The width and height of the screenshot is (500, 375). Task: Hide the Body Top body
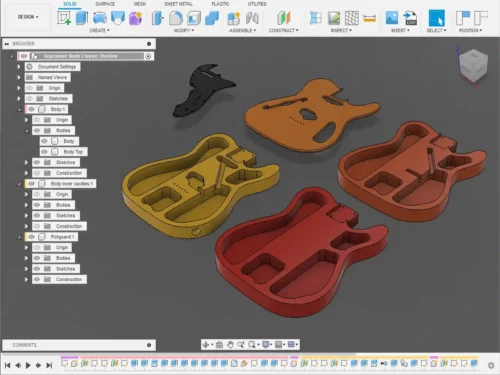click(x=44, y=152)
